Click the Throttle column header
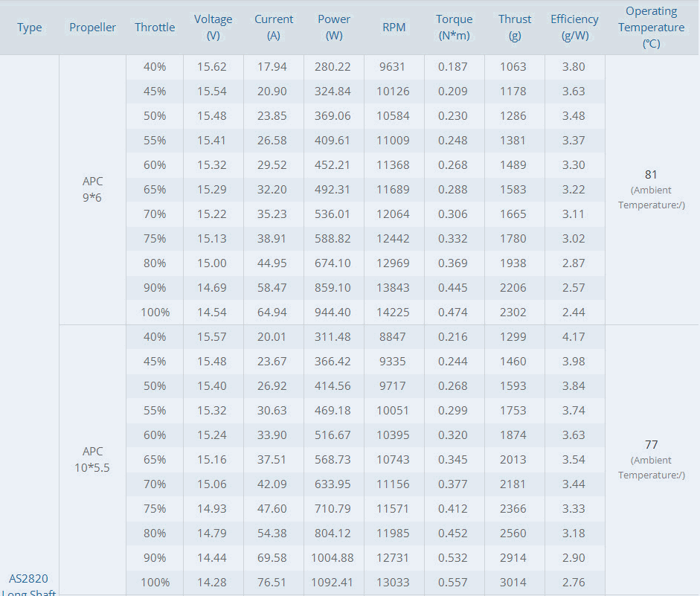Image resolution: width=700 pixels, height=596 pixels. [155, 28]
